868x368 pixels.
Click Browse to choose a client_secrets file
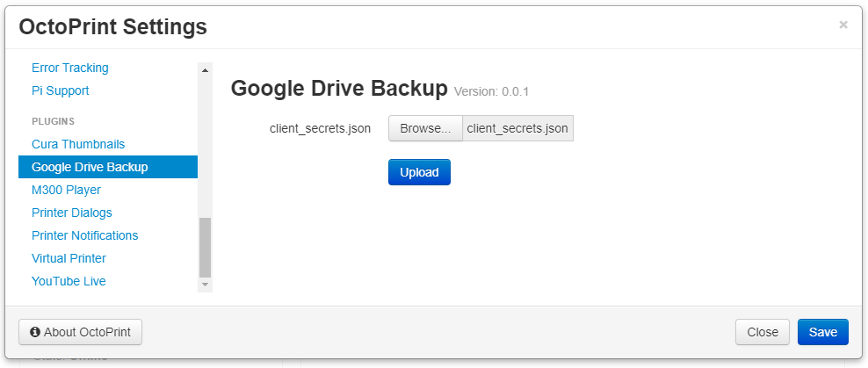click(x=425, y=128)
